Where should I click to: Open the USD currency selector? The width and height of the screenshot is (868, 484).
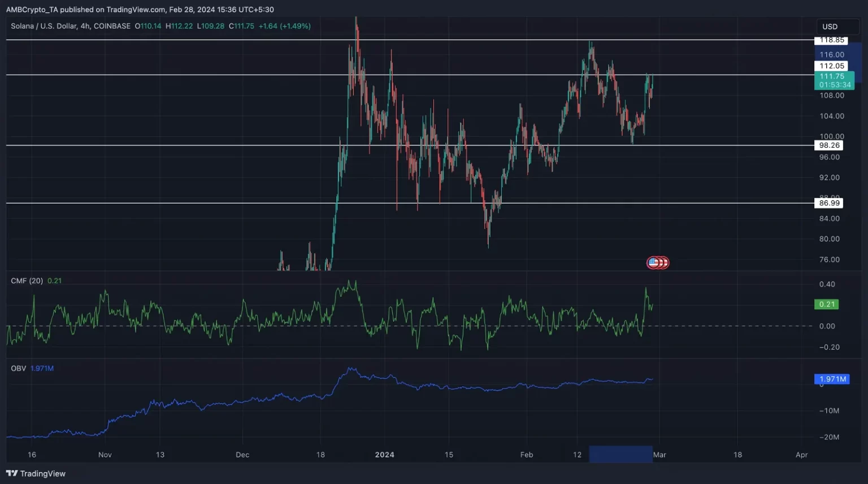830,27
